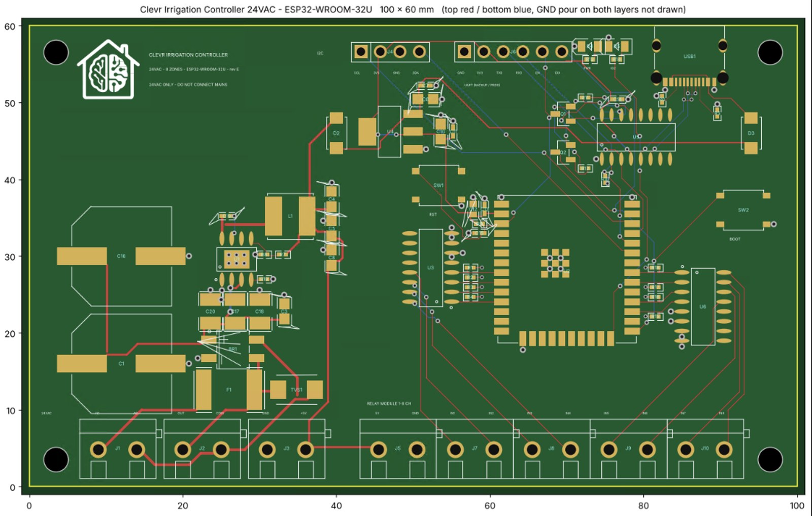The width and height of the screenshot is (812, 516).
Task: Select the SW2 BOOT switch footprint
Action: click(x=743, y=210)
